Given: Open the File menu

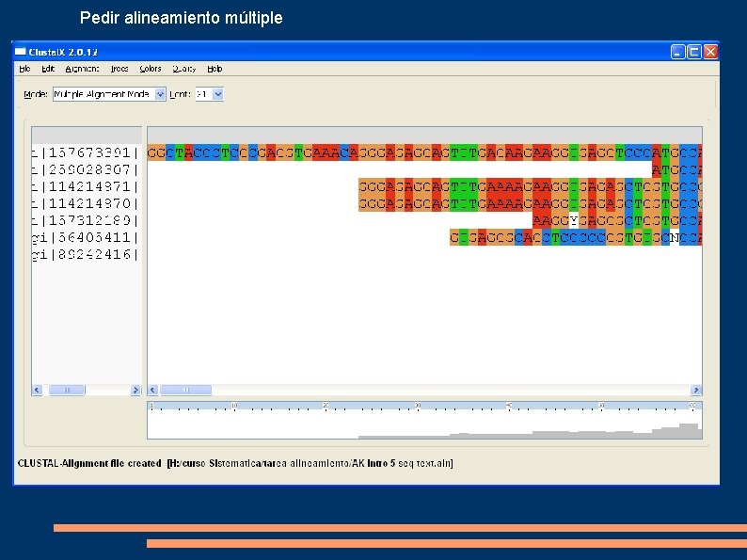Looking at the screenshot, I should (24, 69).
